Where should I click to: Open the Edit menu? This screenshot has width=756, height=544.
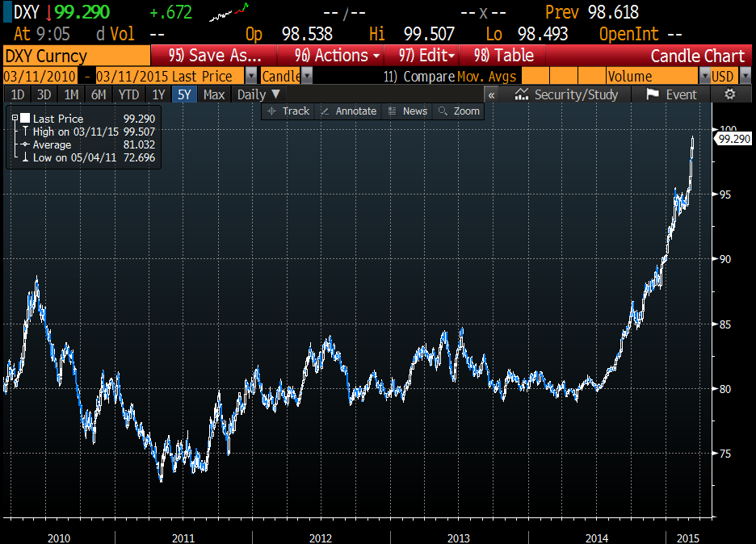[427, 56]
